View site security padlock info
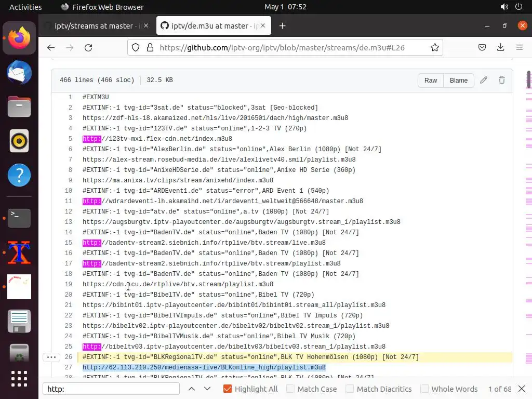Viewport: 532px width, 399px height. click(x=150, y=47)
